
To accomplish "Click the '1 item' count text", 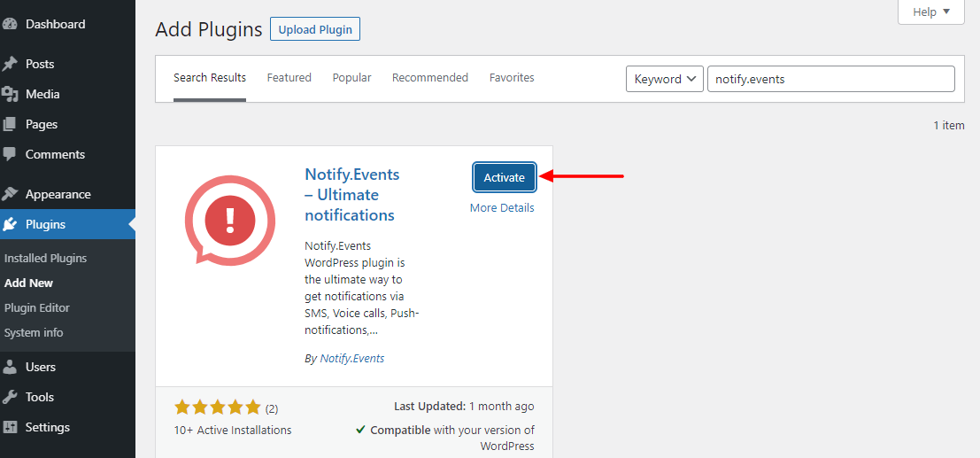I will pos(949,126).
